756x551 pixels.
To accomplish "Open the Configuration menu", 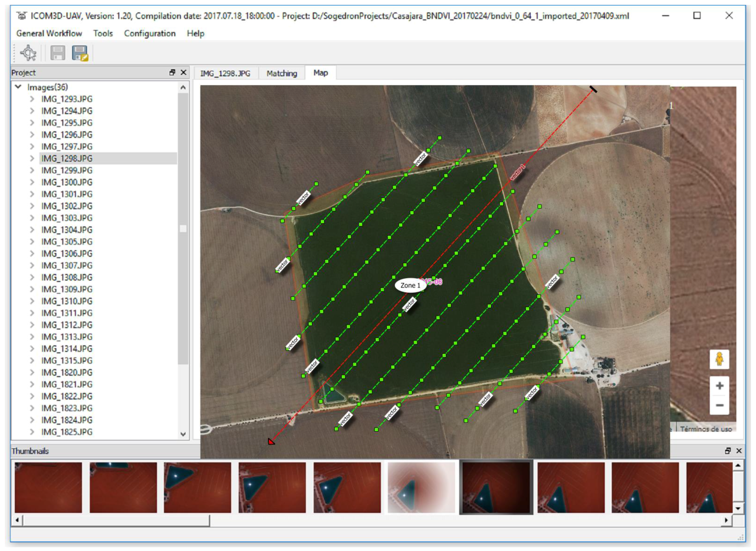I will point(150,33).
